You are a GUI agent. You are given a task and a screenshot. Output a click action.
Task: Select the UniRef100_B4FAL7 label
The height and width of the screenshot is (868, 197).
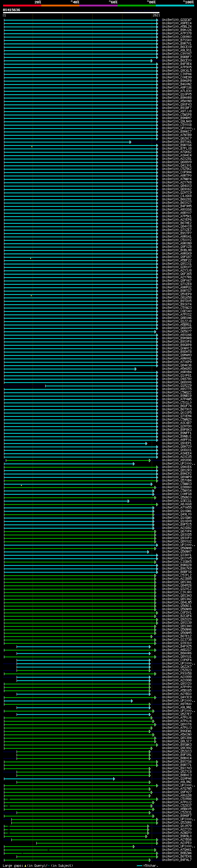[177, 860]
